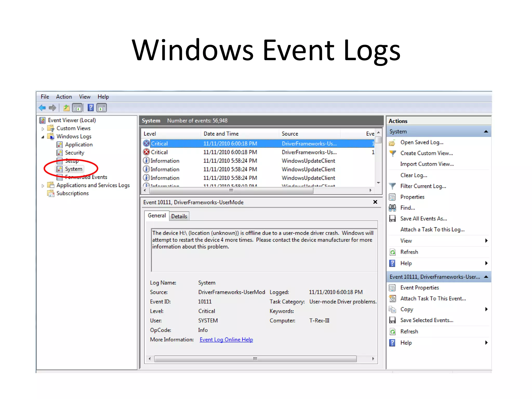Open the Action menu
This screenshot has width=532, height=399.
[x=64, y=97]
